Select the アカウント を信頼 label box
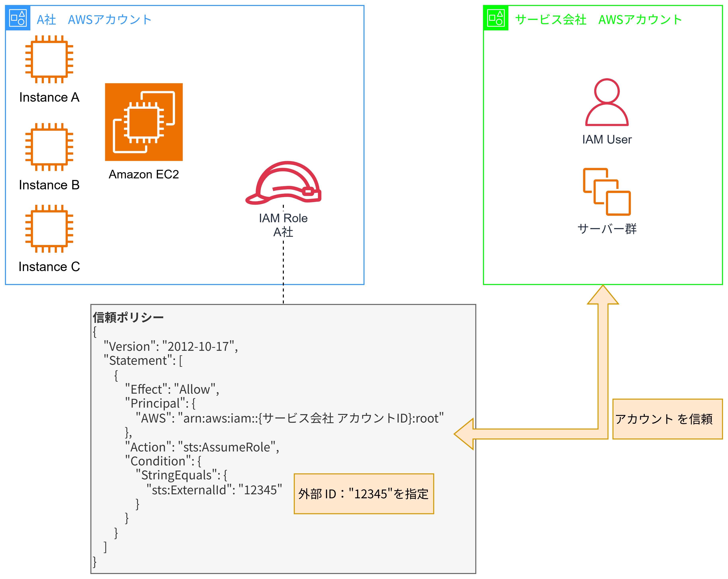This screenshot has height=579, width=728. click(667, 419)
